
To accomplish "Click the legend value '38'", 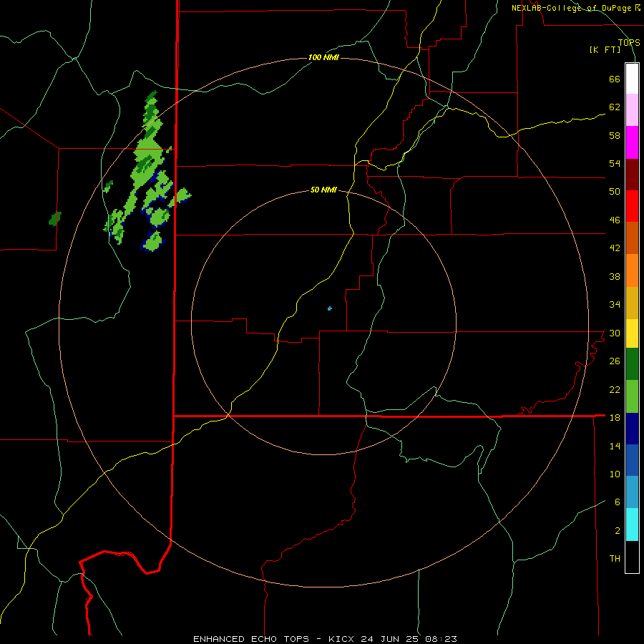I will [x=615, y=276].
